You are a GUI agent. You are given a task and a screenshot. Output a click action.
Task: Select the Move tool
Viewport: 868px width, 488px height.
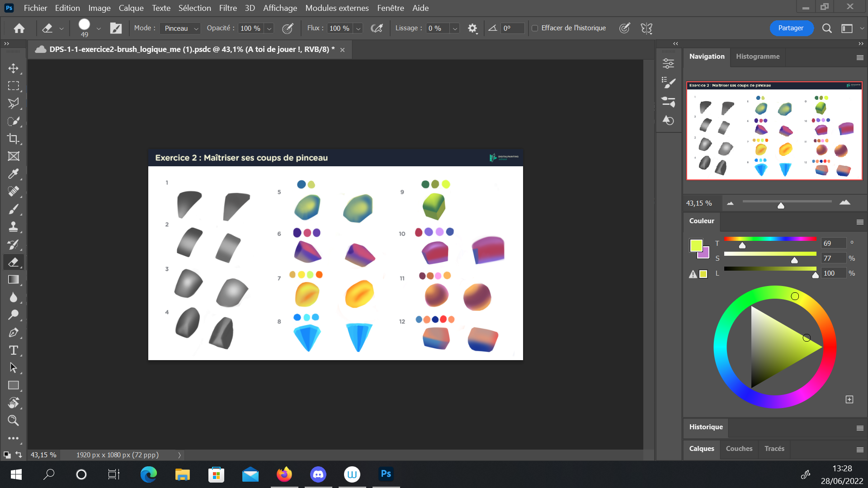tap(14, 68)
